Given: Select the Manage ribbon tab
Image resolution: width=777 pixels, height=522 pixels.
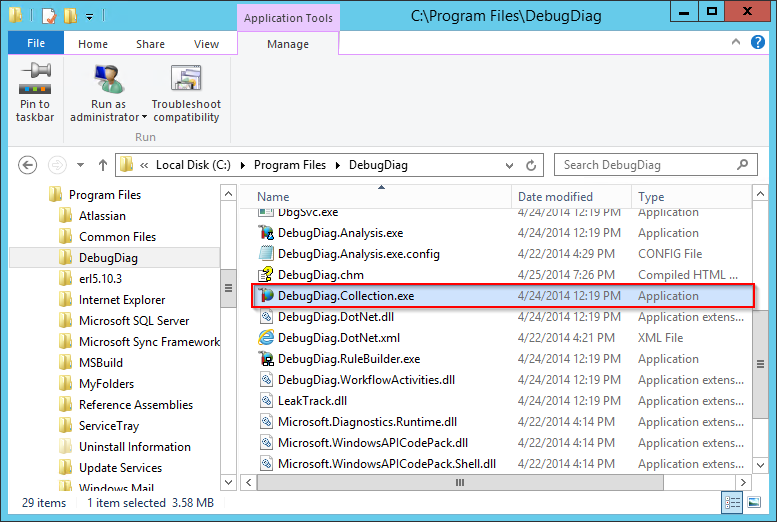Looking at the screenshot, I should coord(288,44).
